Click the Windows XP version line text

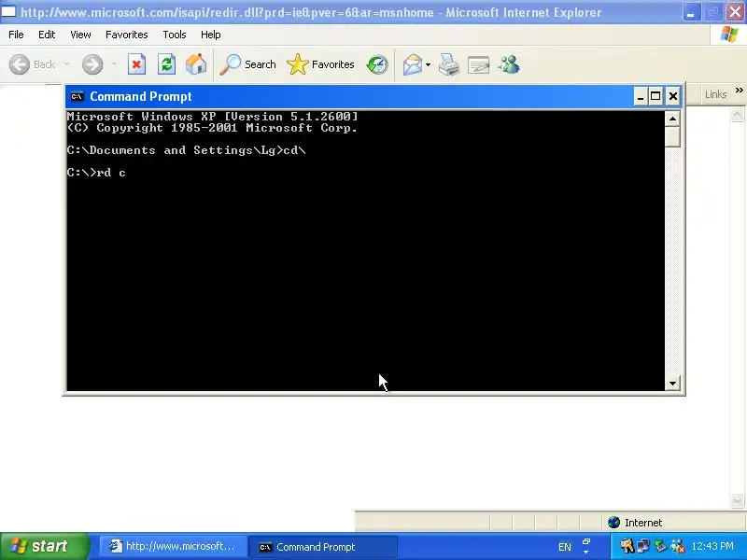[x=213, y=116]
